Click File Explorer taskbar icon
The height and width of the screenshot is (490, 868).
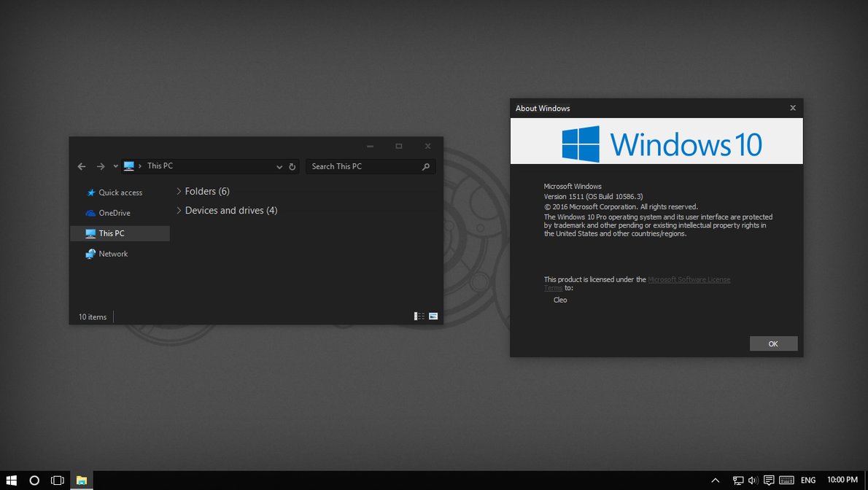coord(82,481)
